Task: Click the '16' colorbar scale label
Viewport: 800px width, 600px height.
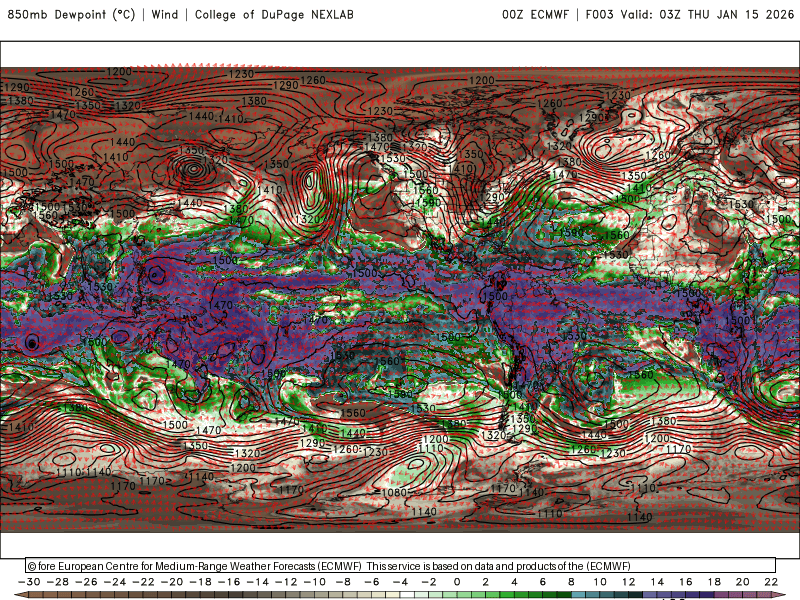Action: pos(686,582)
